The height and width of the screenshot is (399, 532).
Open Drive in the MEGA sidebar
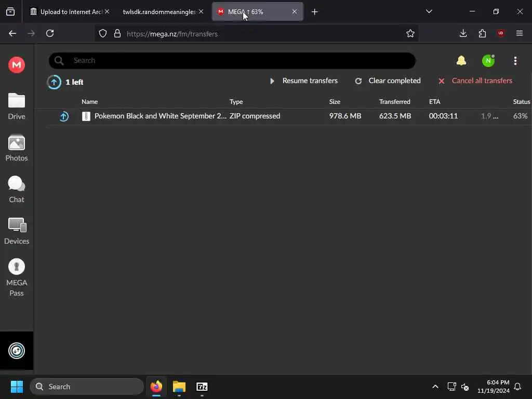click(x=17, y=106)
